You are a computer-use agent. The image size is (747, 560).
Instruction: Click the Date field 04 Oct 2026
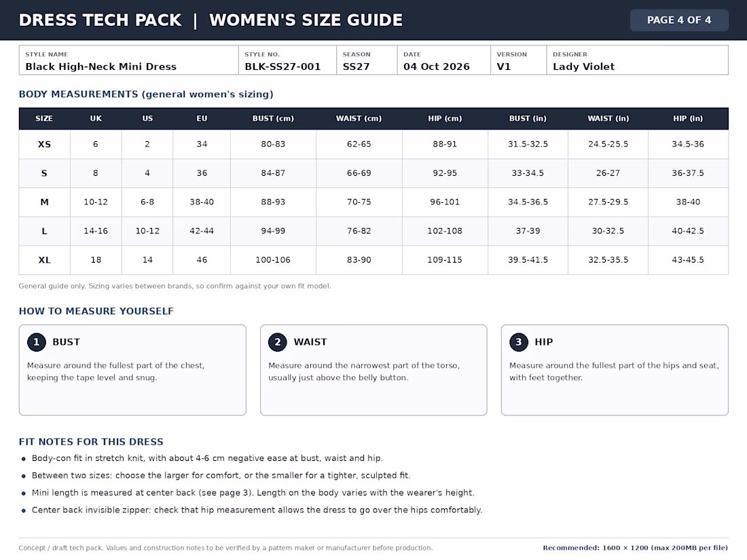pyautogui.click(x=443, y=60)
